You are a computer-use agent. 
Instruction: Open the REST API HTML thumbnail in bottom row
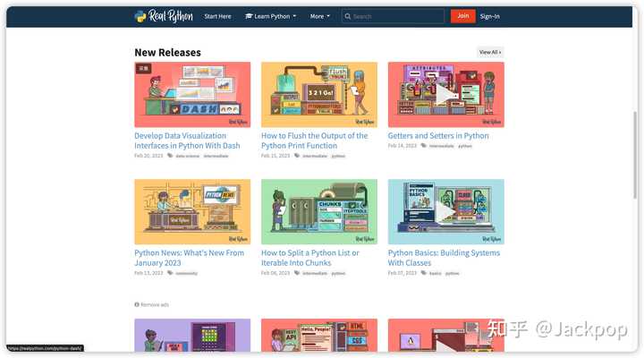tap(319, 335)
